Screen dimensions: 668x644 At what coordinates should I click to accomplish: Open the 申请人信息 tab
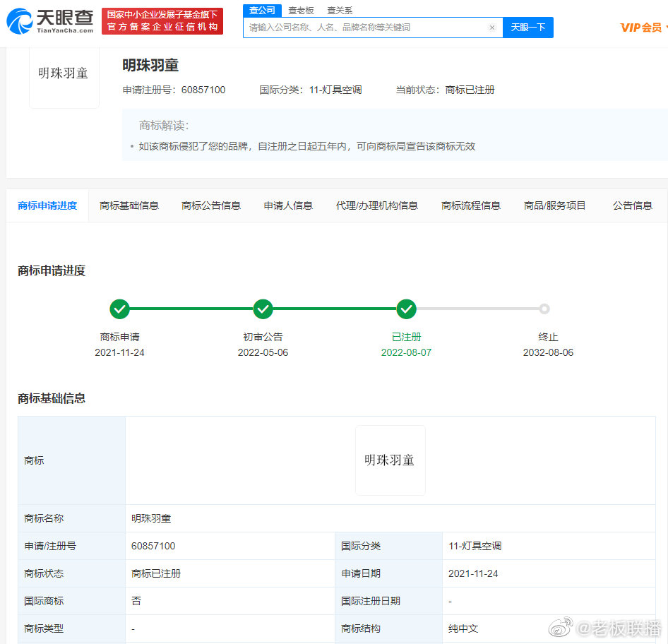(x=288, y=205)
